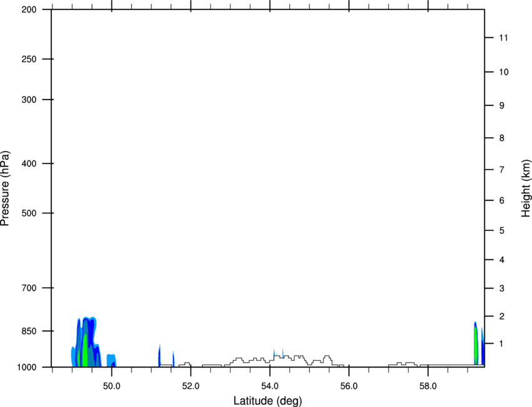532x407 pixels.
Task: Click the Latitude (deg) axis title
Action: tap(267, 401)
